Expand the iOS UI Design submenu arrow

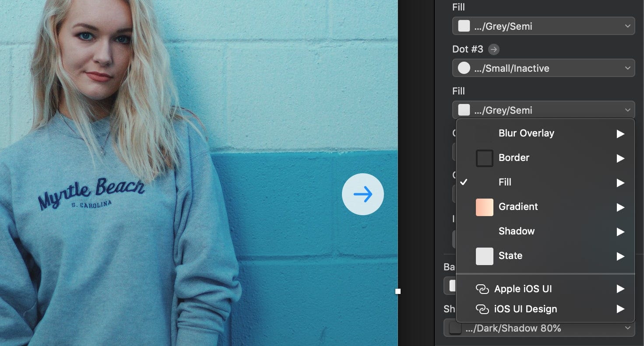[620, 309]
